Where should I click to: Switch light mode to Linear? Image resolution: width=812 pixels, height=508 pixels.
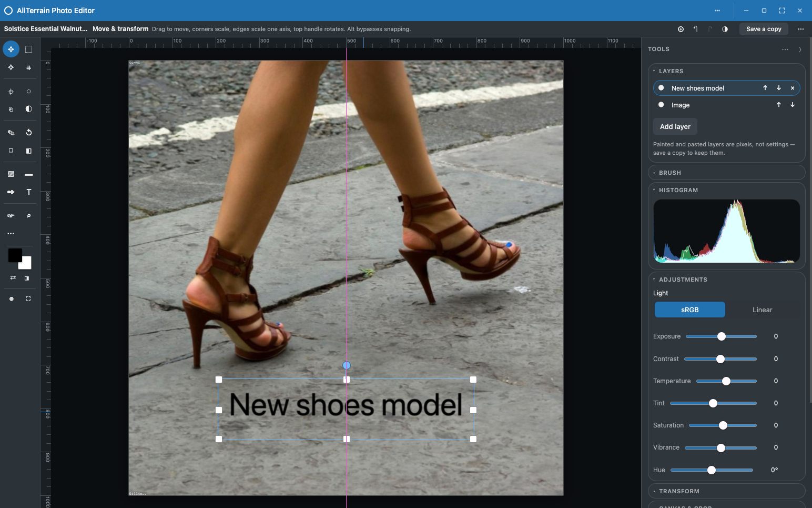click(762, 310)
